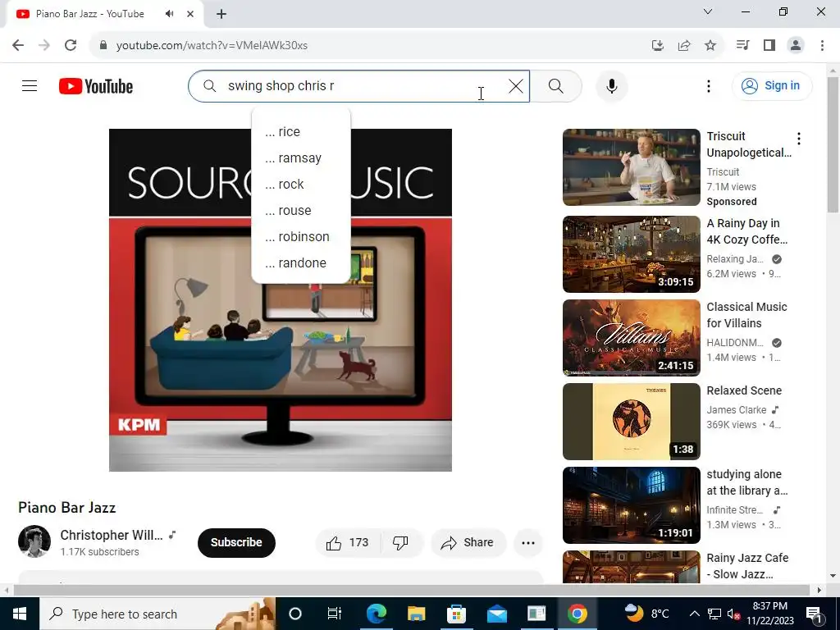Image resolution: width=840 pixels, height=630 pixels.
Task: Open notification center icon
Action: click(x=814, y=614)
